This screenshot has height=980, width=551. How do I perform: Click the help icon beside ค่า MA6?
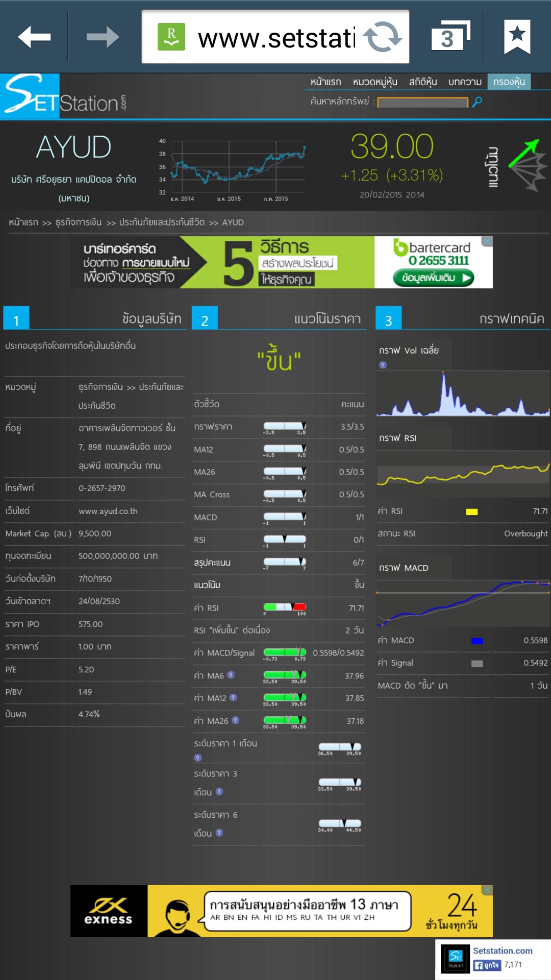click(231, 675)
